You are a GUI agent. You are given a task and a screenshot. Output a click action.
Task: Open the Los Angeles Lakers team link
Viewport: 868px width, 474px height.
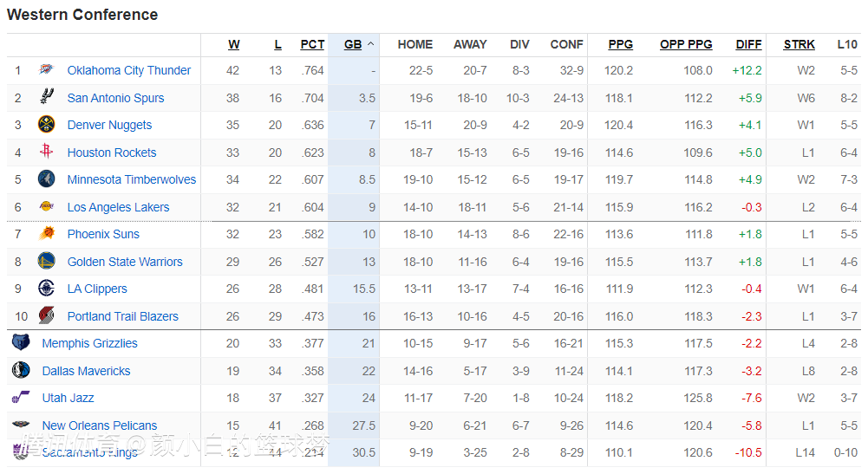(x=118, y=207)
